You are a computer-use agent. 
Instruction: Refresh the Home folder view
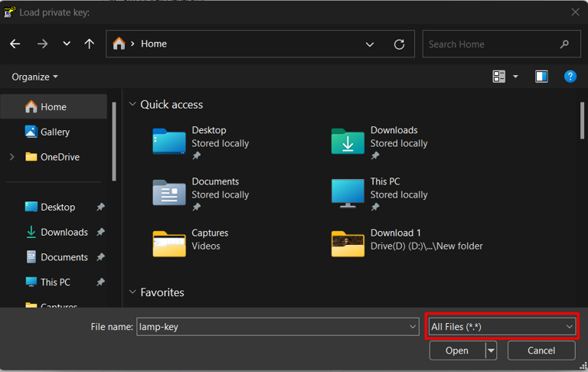(399, 44)
